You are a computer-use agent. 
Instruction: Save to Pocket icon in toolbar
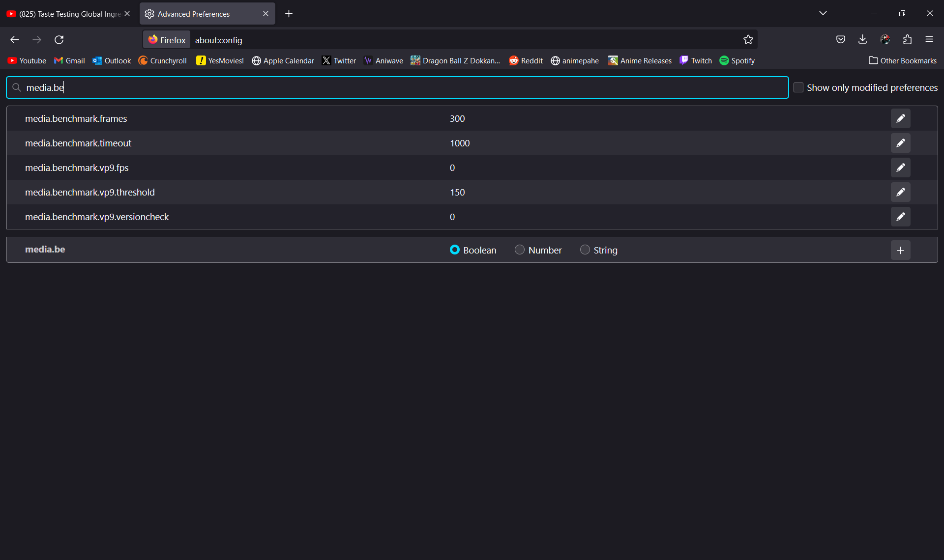[x=840, y=40]
